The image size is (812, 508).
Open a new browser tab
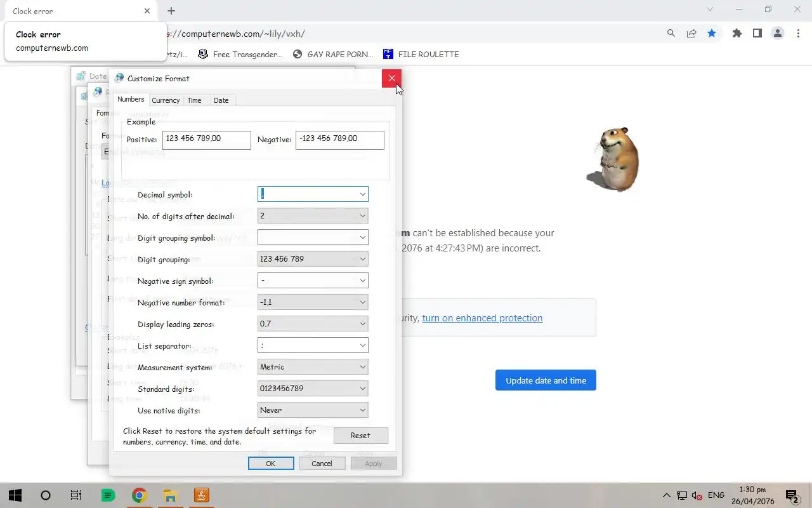tap(171, 11)
